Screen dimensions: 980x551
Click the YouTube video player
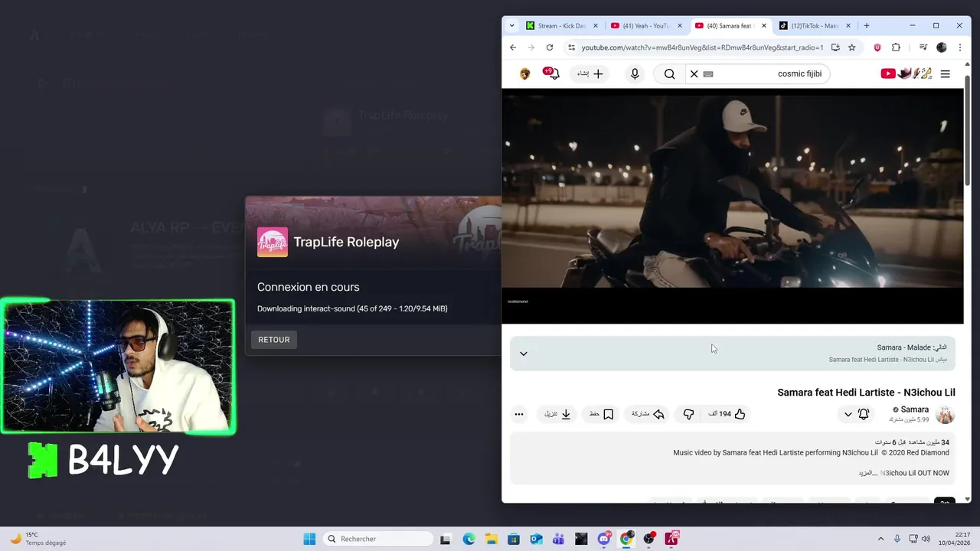(x=733, y=206)
